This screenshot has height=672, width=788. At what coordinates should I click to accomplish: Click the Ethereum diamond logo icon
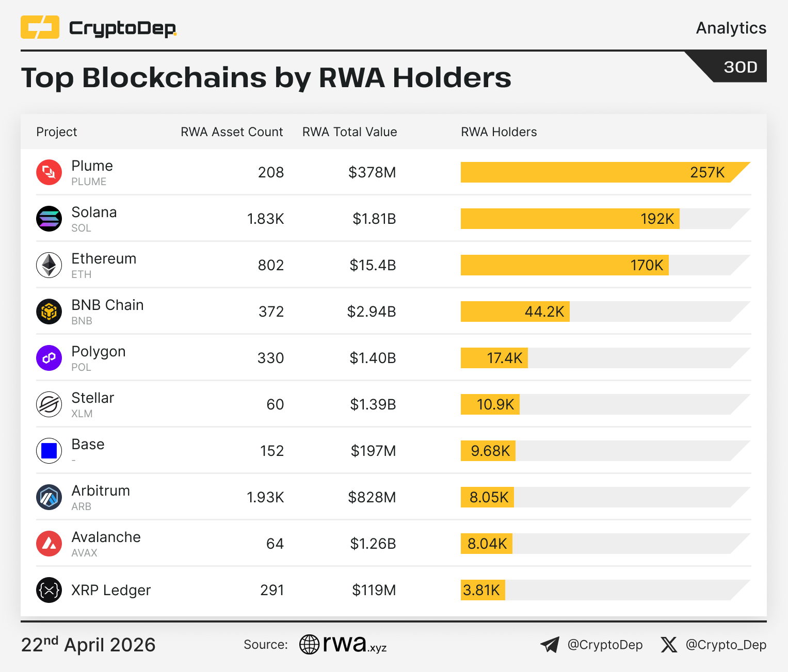click(x=49, y=265)
